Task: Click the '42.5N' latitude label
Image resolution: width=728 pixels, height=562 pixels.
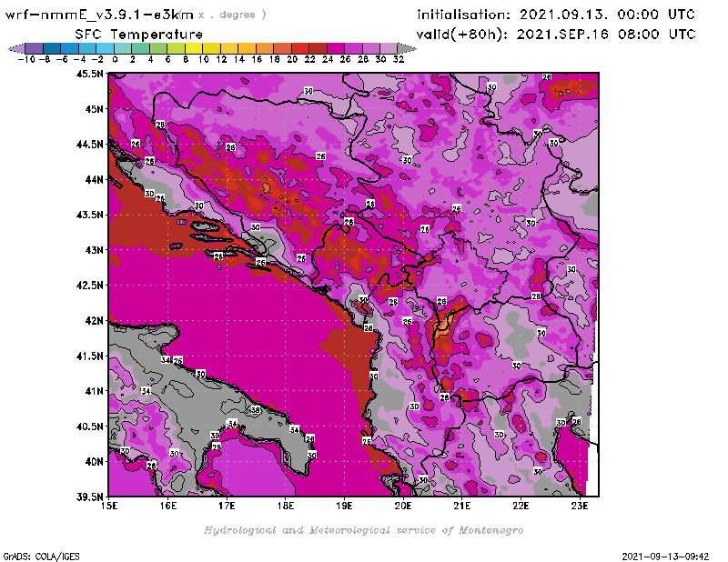Action: tap(89, 285)
